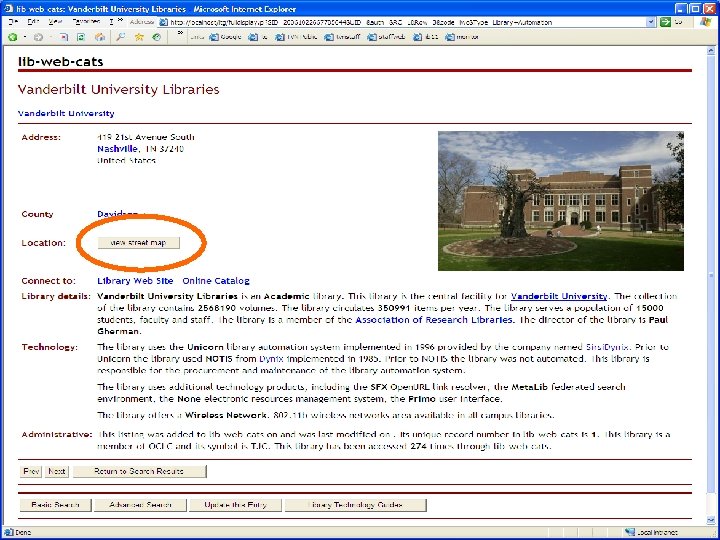Viewport: 720px width, 540px height.
Task: Click the vertical scrollbar up arrow
Action: point(712,51)
